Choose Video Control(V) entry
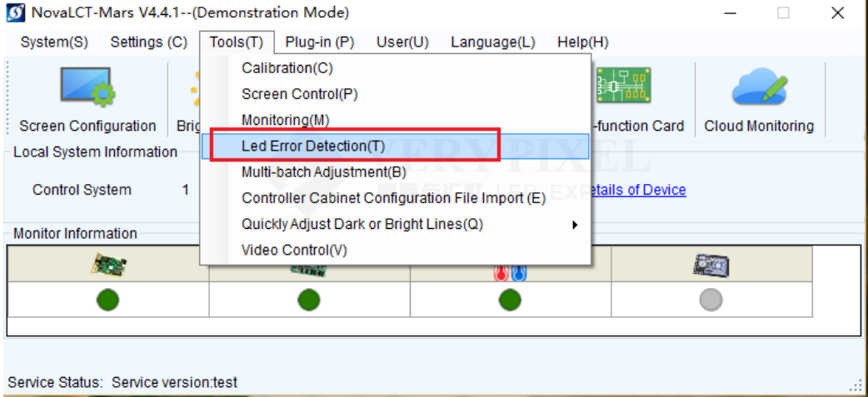The height and width of the screenshot is (397, 868). coord(395,250)
